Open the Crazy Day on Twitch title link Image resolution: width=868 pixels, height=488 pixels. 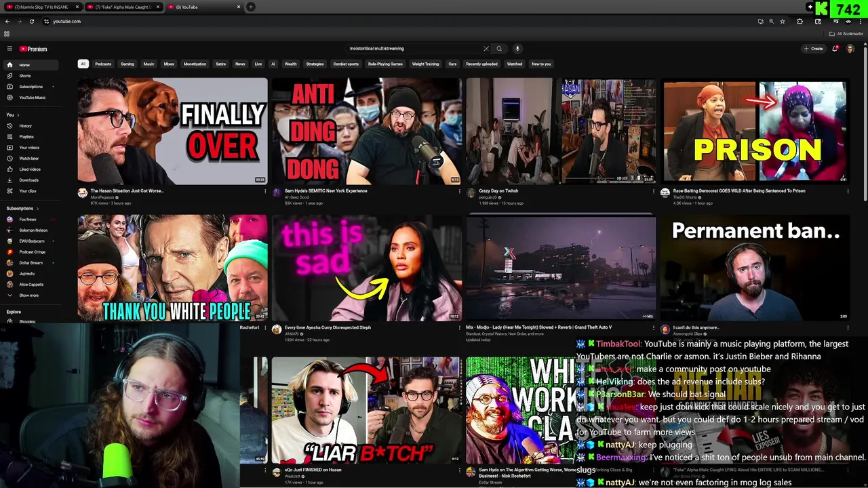498,191
